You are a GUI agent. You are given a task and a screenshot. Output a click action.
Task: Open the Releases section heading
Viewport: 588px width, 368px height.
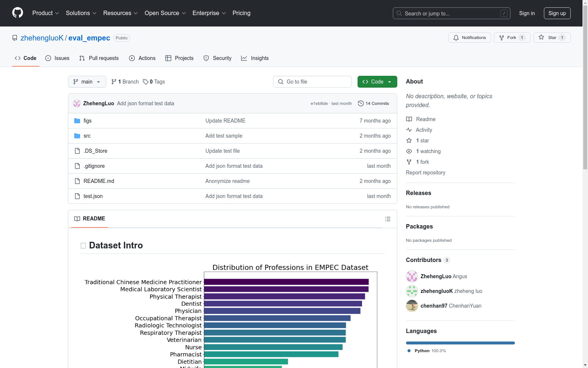(x=419, y=193)
